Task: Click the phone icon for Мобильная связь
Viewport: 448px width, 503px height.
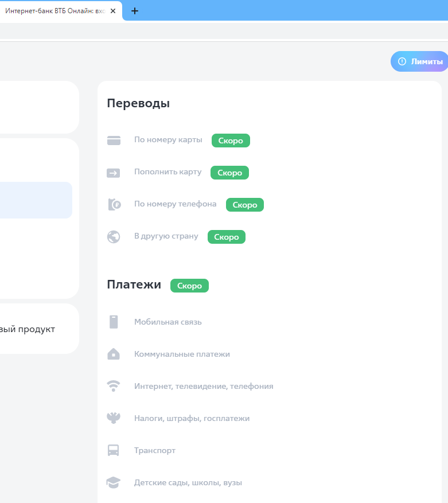Action: (x=114, y=322)
